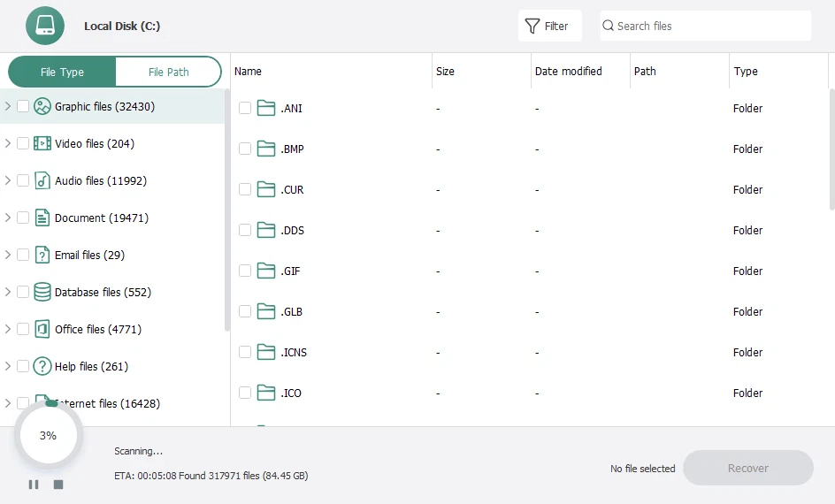Select the File Type tab

click(x=62, y=73)
